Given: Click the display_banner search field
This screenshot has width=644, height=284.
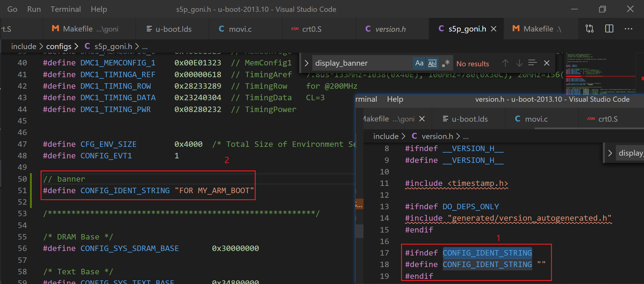Looking at the screenshot, I should (x=362, y=63).
